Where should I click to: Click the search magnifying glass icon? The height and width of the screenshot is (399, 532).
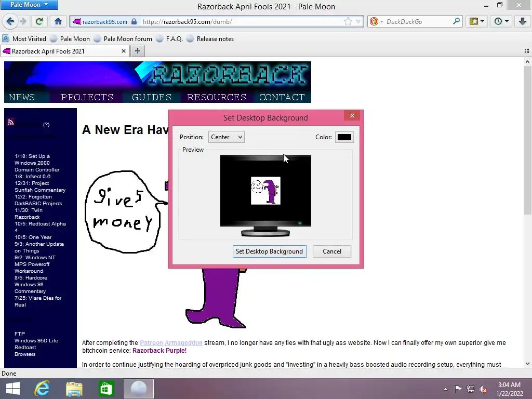click(457, 21)
